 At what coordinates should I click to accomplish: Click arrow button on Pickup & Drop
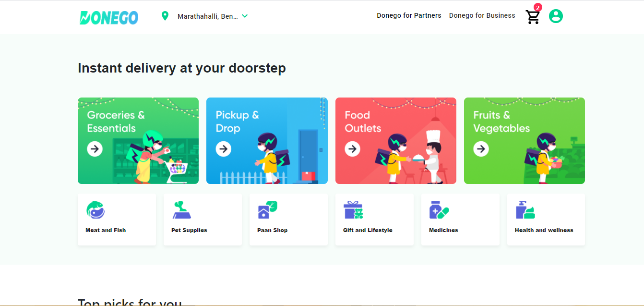pyautogui.click(x=224, y=149)
